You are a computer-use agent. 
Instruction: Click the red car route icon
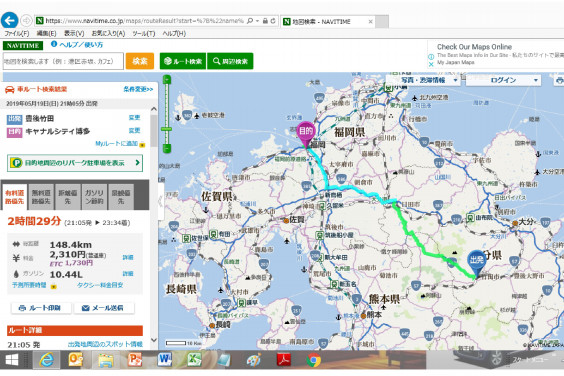pyautogui.click(x=9, y=89)
